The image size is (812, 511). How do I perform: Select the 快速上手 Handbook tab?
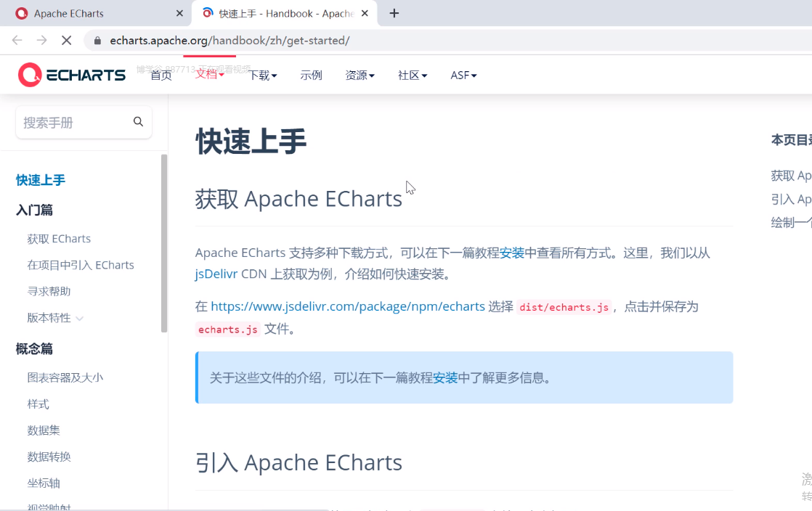tap(285, 14)
